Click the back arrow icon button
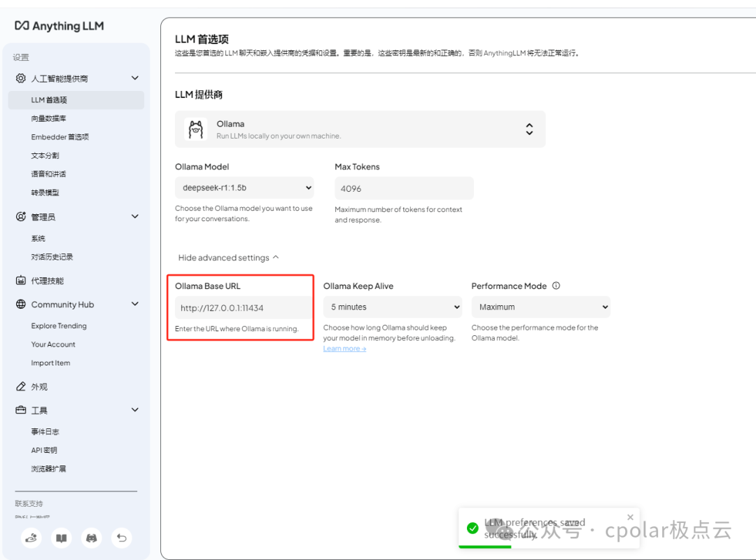The width and height of the screenshot is (756, 560). (122, 538)
